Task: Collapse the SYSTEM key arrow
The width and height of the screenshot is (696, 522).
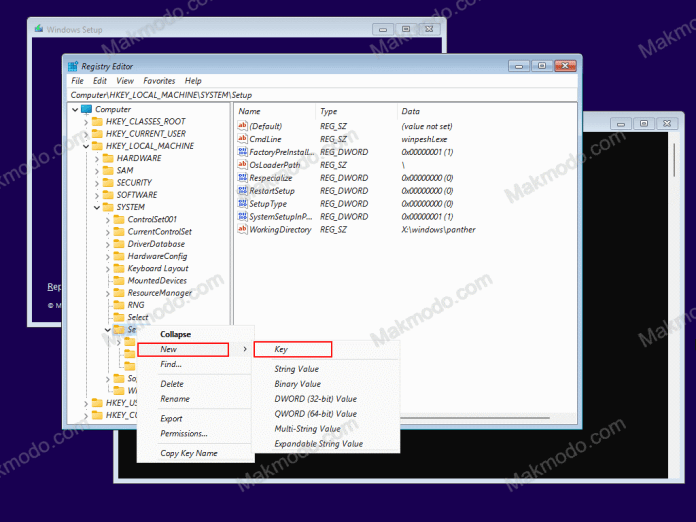Action: pyautogui.click(x=97, y=207)
